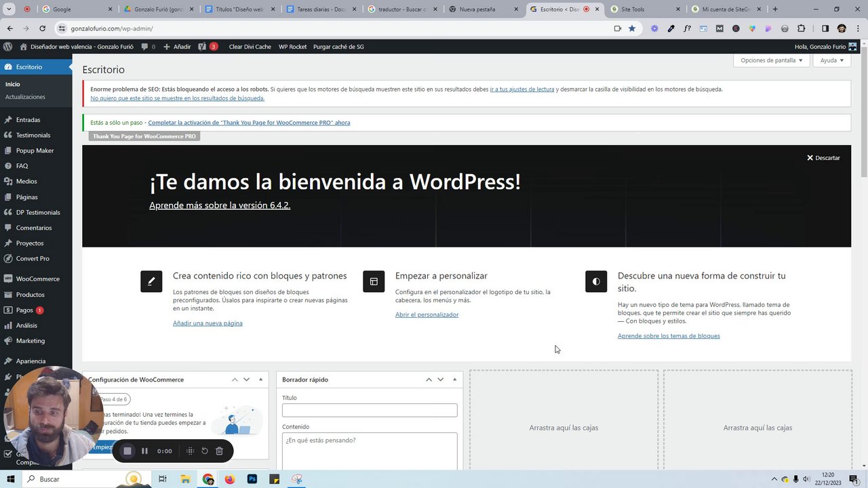The width and height of the screenshot is (868, 488).
Task: Open a new browser tab
Action: pyautogui.click(x=775, y=9)
